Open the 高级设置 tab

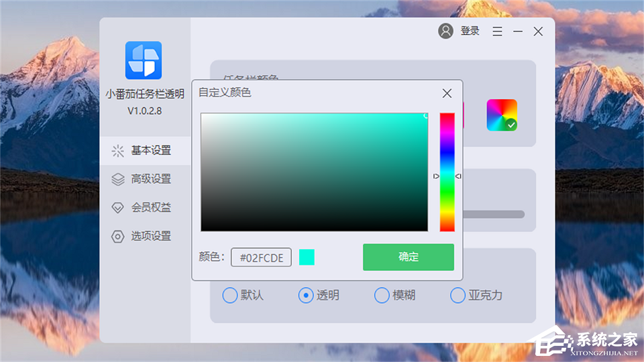click(146, 180)
